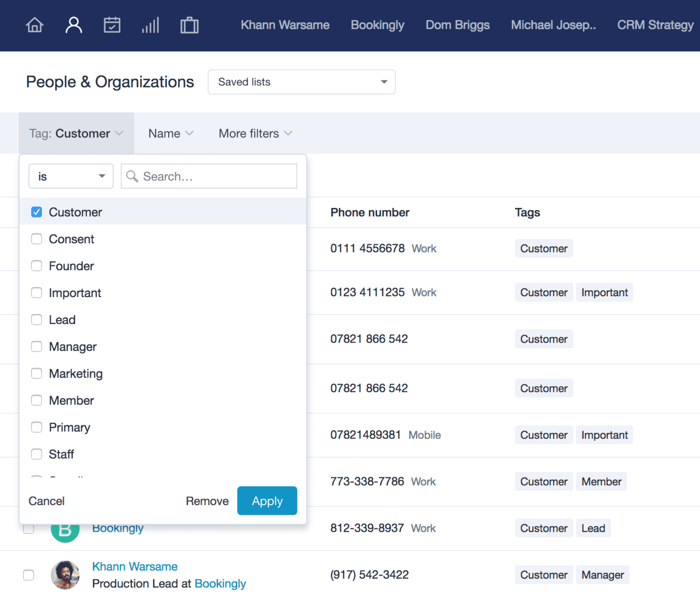Screen dimensions: 700x596
Task: Click the Customer tag beside 0111 4556678
Action: (544, 248)
